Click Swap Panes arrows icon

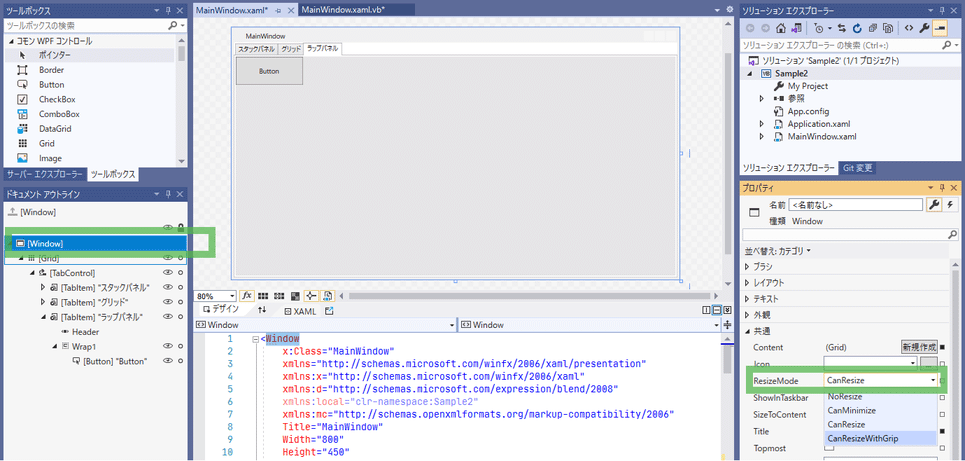pos(262,311)
